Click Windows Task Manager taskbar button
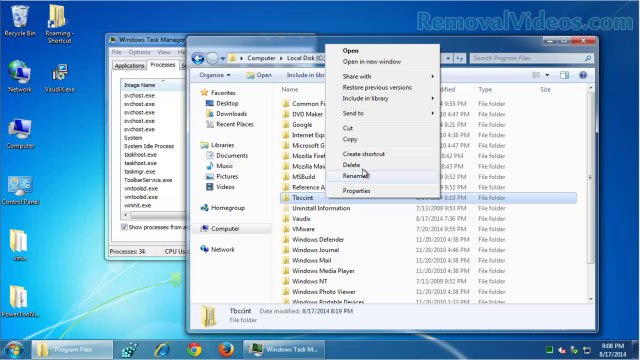Screen dimensions: 640x360 (x=284, y=350)
